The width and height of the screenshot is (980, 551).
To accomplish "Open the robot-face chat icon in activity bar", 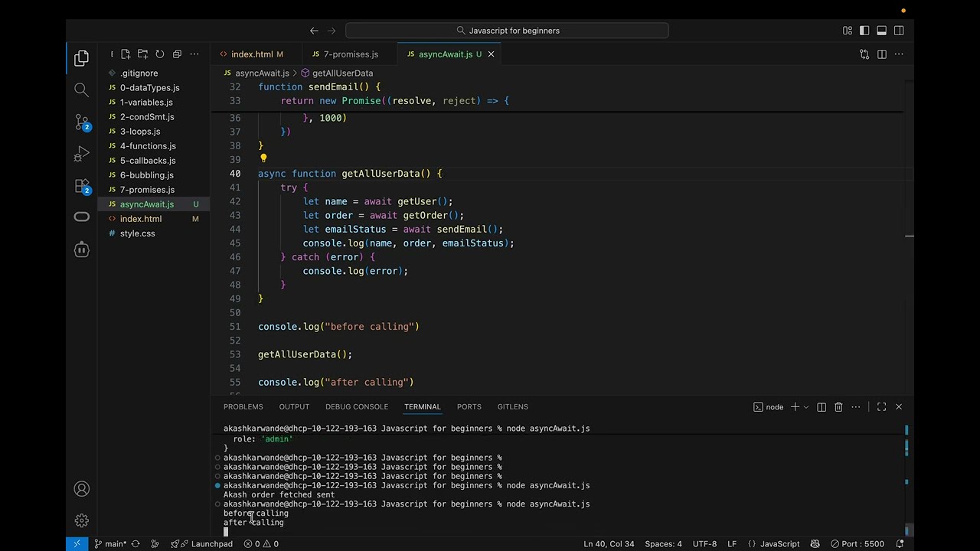I will pos(81,249).
